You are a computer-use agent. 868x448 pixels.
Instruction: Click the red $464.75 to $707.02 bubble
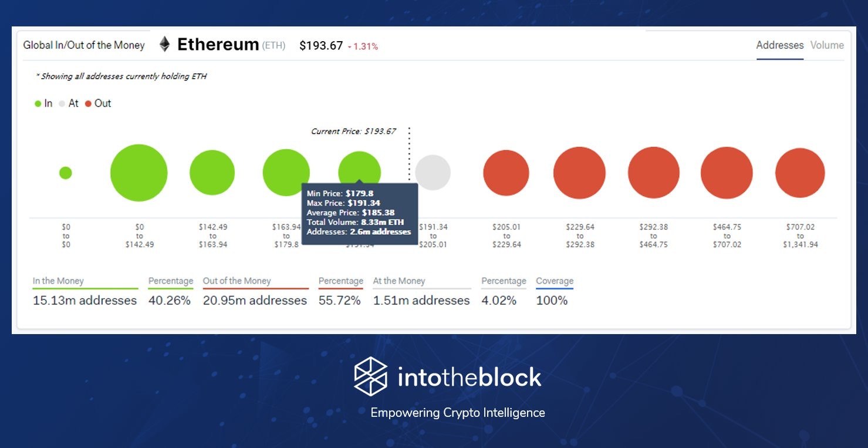727,173
